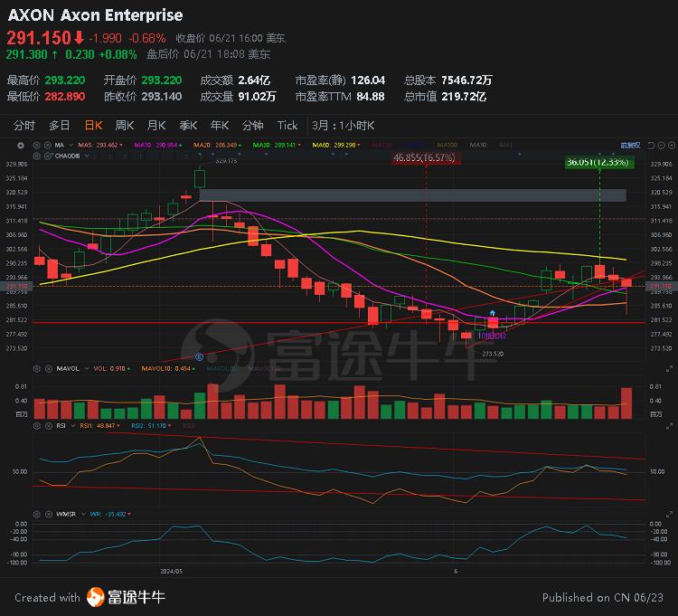Click the Futu logo in the footer
This screenshot has height=616, width=678.
click(x=96, y=597)
